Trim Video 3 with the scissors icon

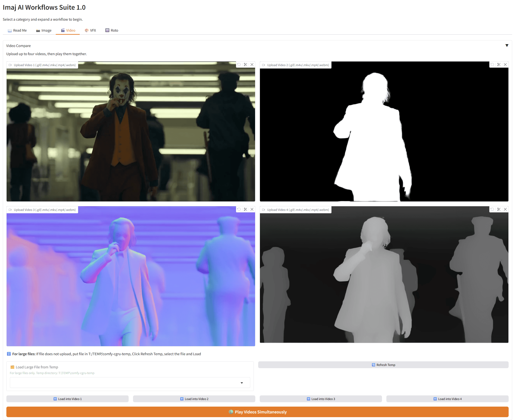(245, 209)
